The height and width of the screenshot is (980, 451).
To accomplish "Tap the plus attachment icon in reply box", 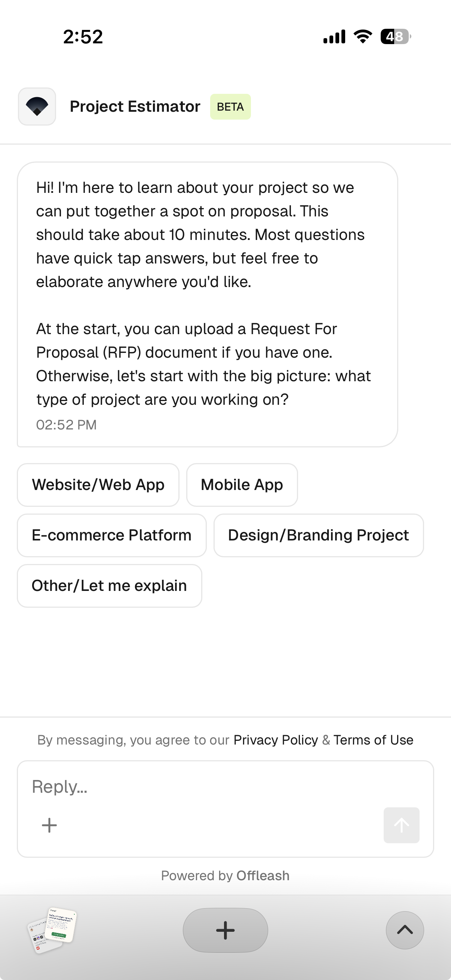I will [x=49, y=825].
